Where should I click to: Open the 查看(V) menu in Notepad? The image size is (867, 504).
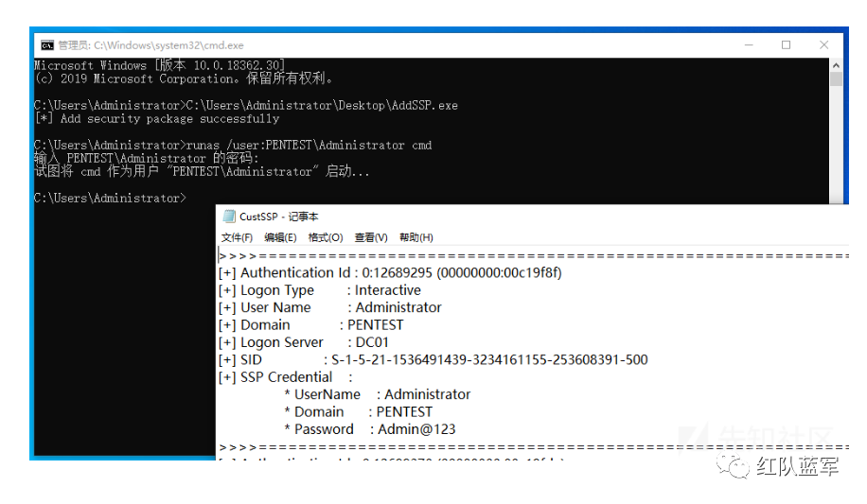(x=371, y=237)
